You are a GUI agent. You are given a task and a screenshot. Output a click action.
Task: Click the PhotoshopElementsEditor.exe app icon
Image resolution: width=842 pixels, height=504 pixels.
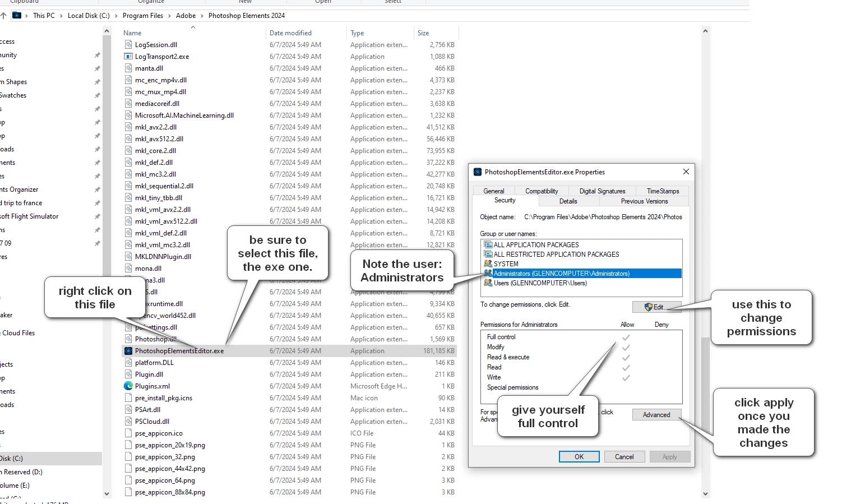(128, 350)
